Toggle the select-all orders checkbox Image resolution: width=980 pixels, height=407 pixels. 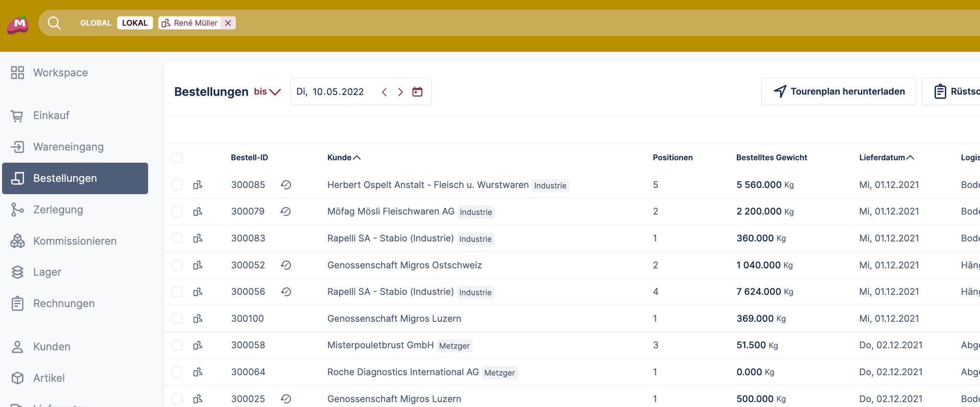coord(177,157)
